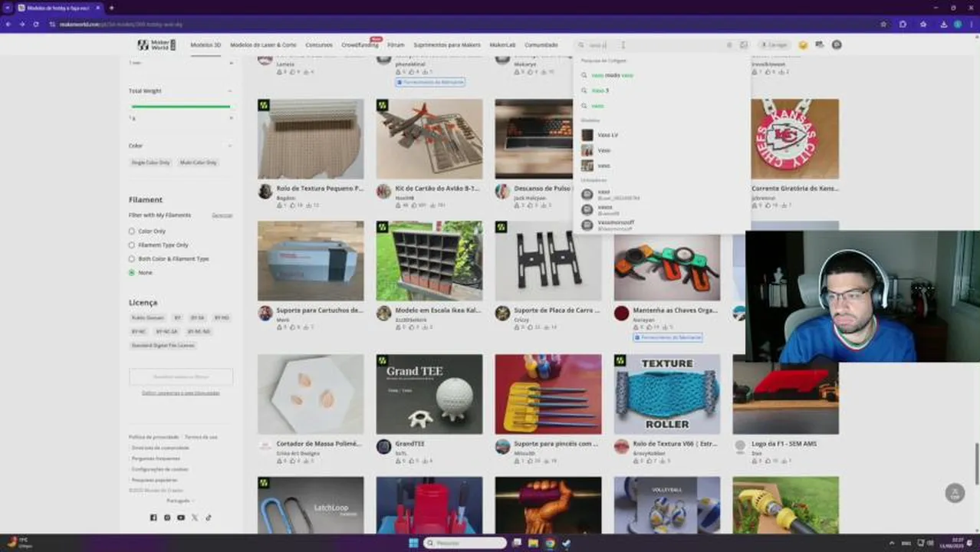The width and height of the screenshot is (980, 552).
Task: Collapse the Color filter section
Action: (x=229, y=146)
